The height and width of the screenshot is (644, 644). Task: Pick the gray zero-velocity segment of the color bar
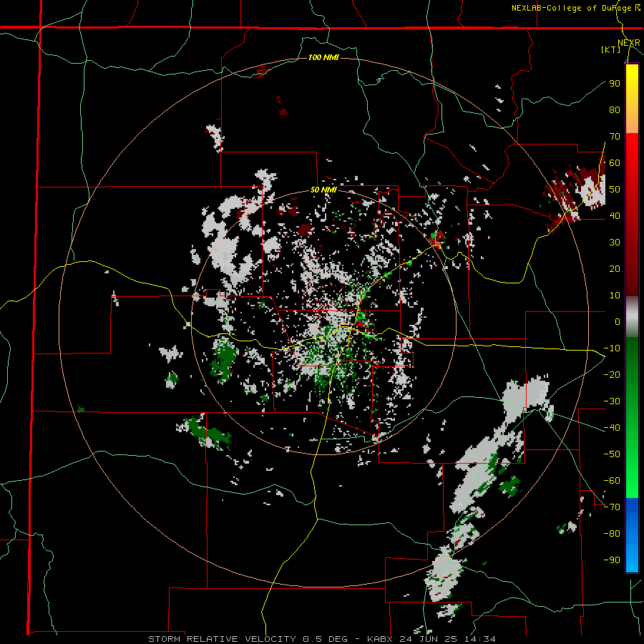[x=632, y=317]
